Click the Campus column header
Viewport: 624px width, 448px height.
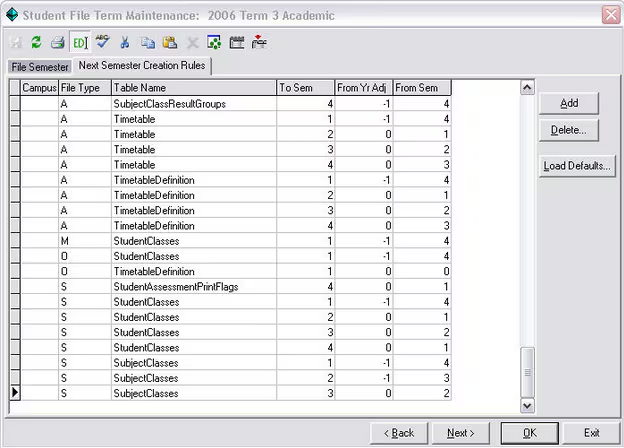pos(39,88)
